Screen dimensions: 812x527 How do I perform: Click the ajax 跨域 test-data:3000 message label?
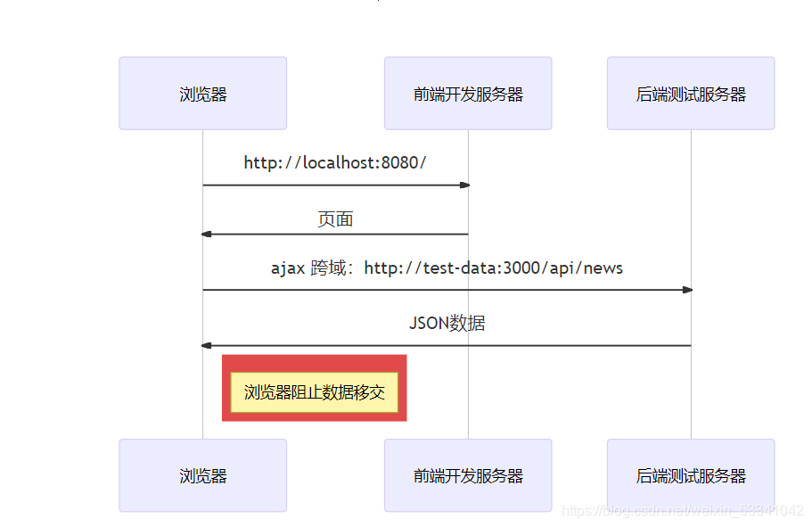tap(447, 268)
